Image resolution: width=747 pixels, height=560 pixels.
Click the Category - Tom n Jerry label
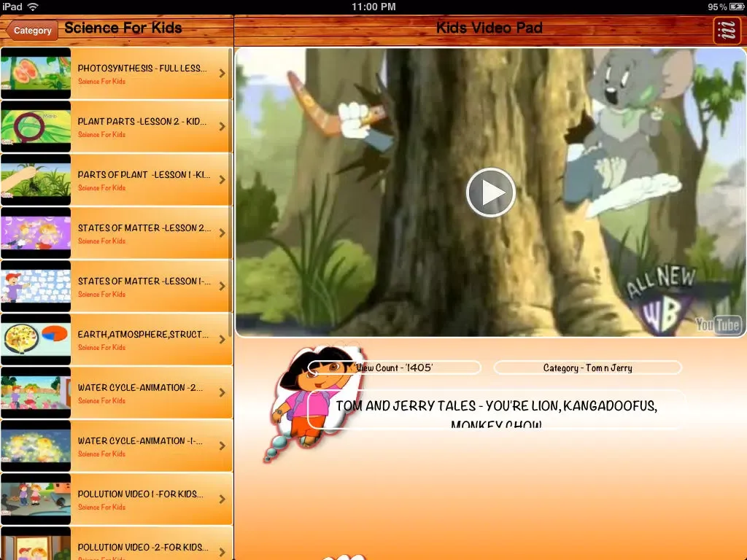point(587,367)
